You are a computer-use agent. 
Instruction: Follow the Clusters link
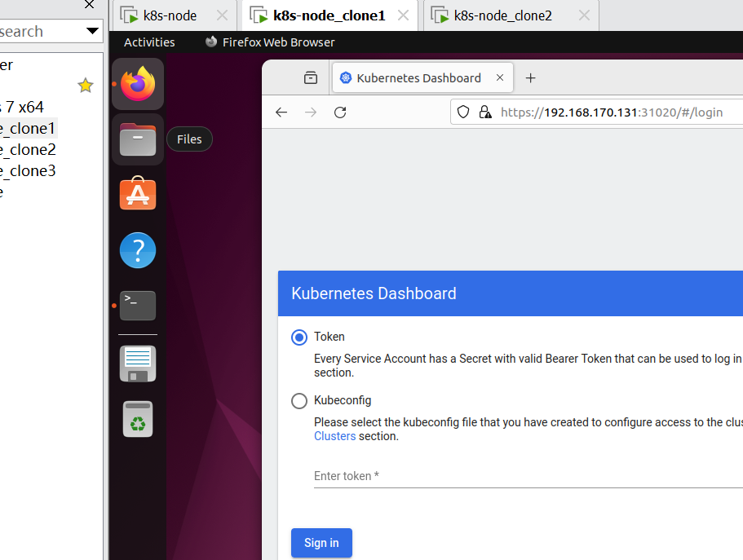click(334, 436)
